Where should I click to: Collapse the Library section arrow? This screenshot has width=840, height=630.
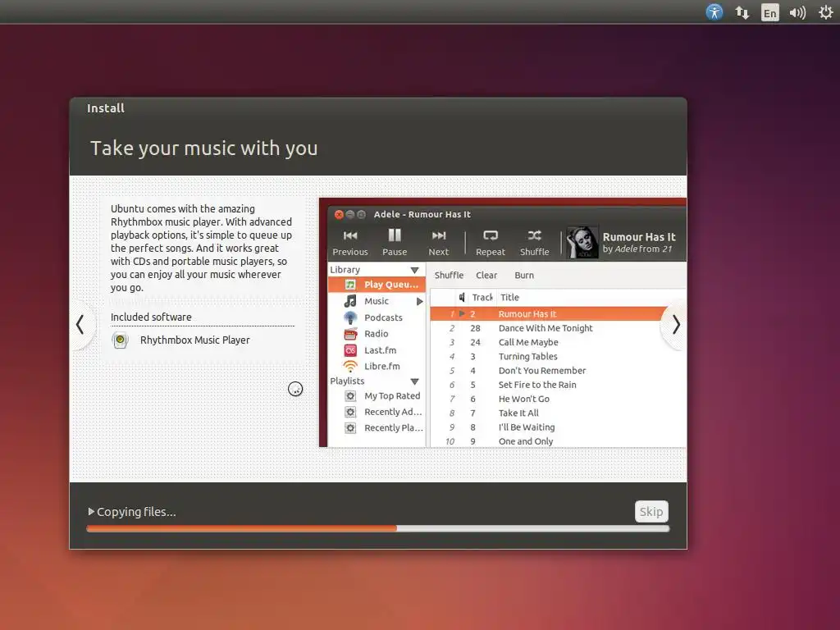414,270
